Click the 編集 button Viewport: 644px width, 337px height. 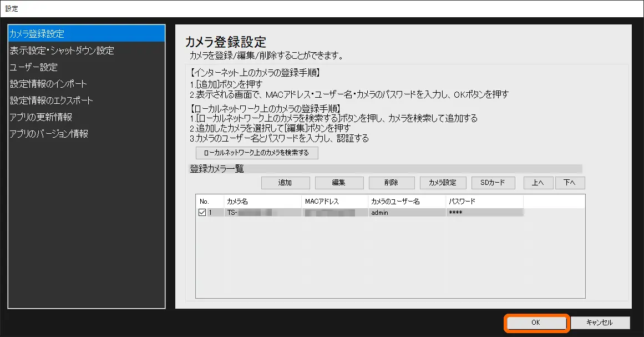339,183
